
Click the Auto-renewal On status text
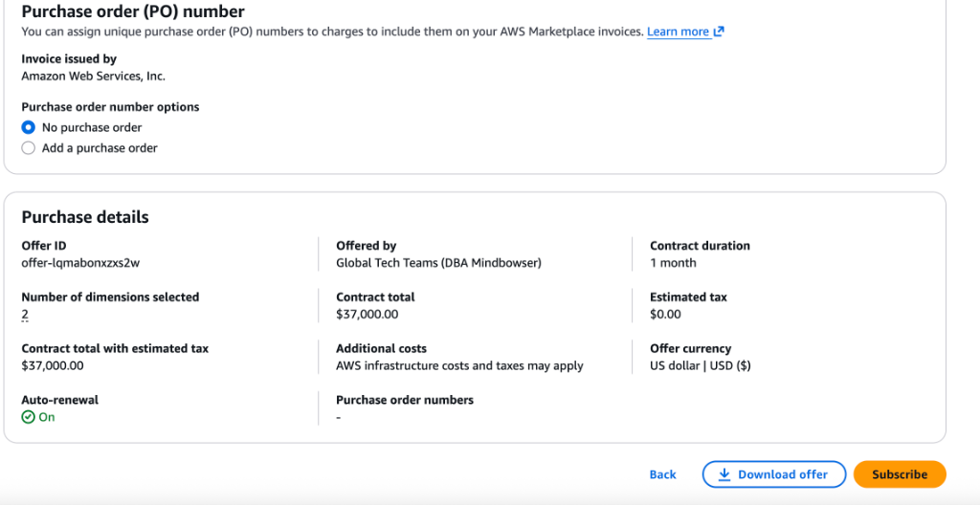46,417
